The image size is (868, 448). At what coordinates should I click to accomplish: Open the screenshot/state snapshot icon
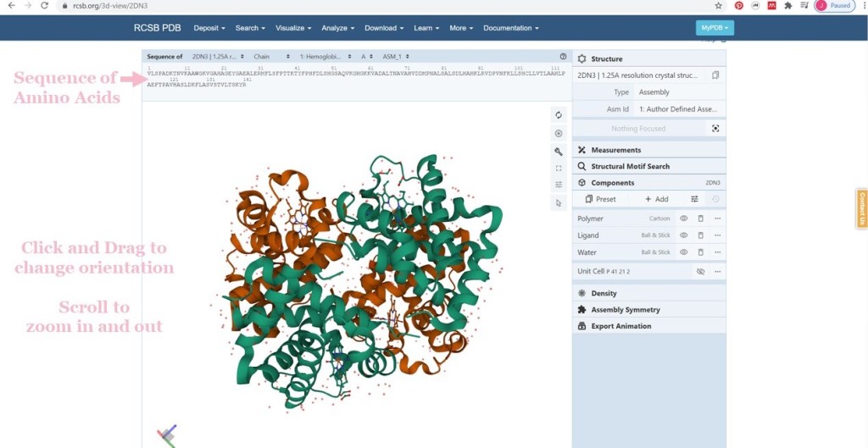point(559,134)
